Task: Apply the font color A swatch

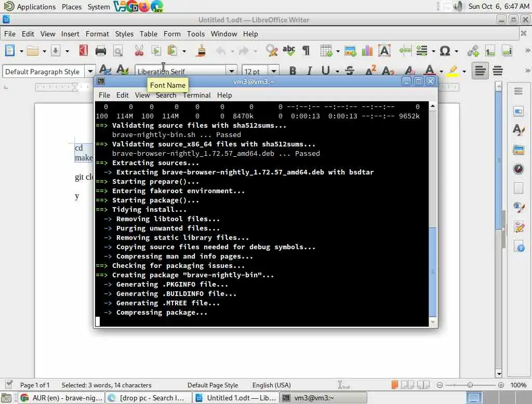Action: 430,71
